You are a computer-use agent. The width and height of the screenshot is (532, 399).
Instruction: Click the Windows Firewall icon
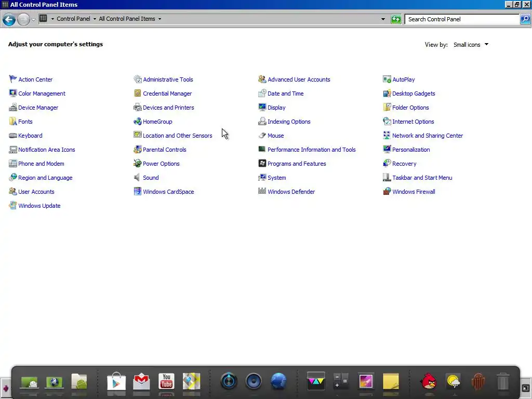[x=387, y=191]
